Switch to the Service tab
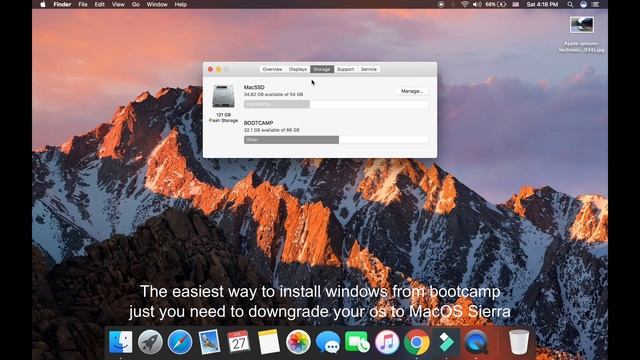Viewport: 640px width, 360px height. [369, 69]
